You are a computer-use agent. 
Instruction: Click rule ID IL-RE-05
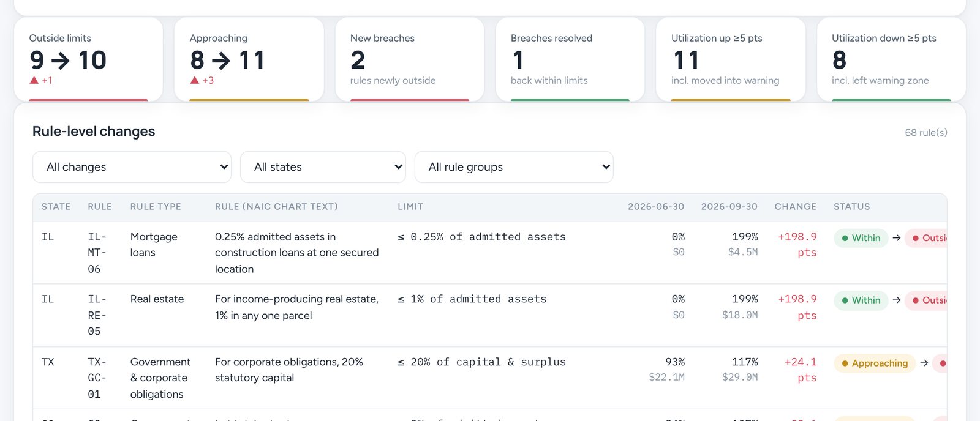click(x=97, y=315)
